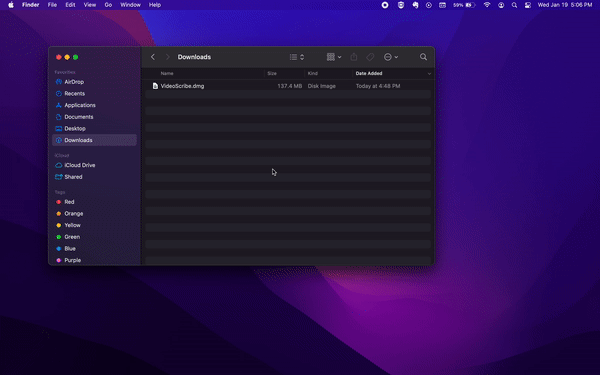Image resolution: width=600 pixels, height=375 pixels.
Task: Select AirDrop in the sidebar
Action: [x=94, y=82]
